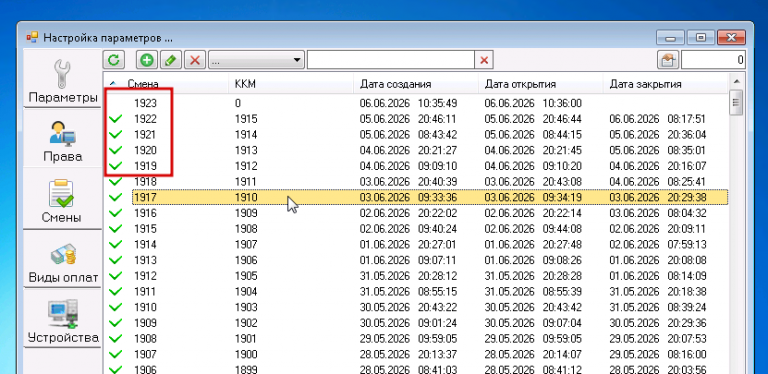
Task: Click the green pencil edit icon
Action: coord(170,60)
